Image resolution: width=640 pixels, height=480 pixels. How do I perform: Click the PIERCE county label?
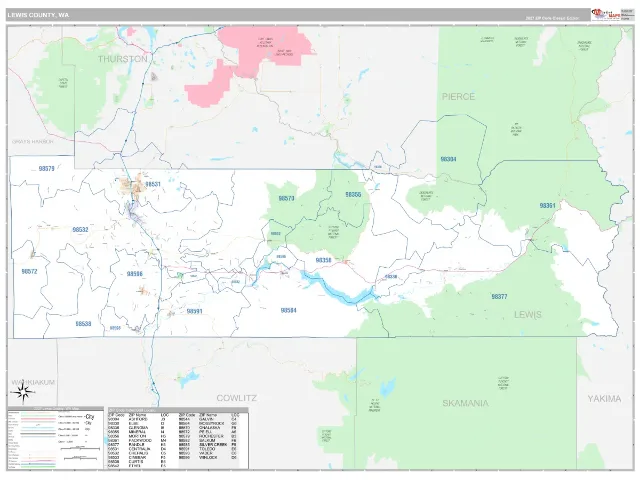pyautogui.click(x=458, y=97)
